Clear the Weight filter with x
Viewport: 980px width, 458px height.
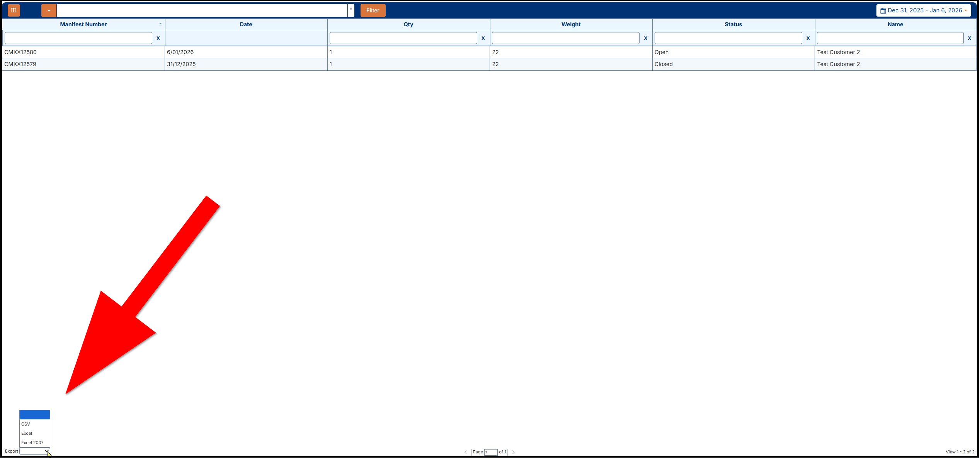(x=645, y=38)
